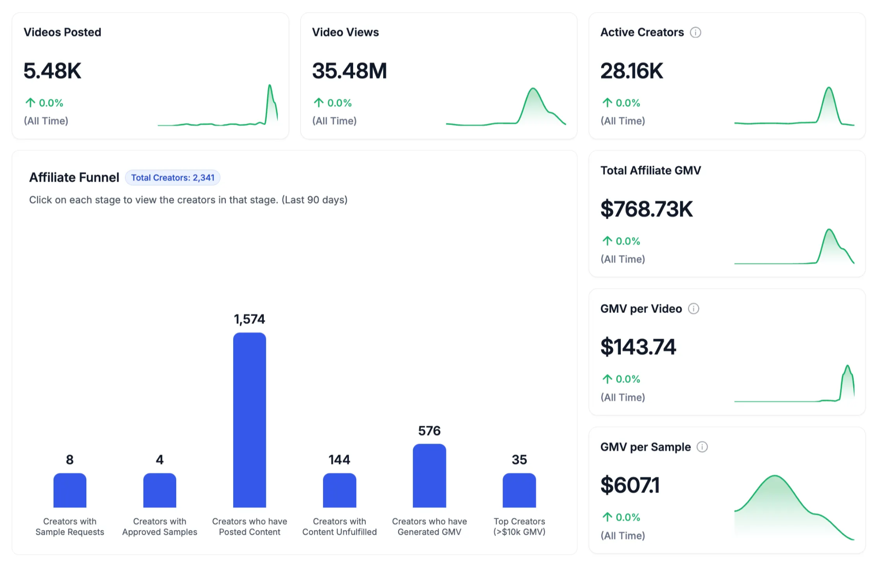
Task: Click the Total Affiliate GMV up arrow
Action: click(x=607, y=241)
